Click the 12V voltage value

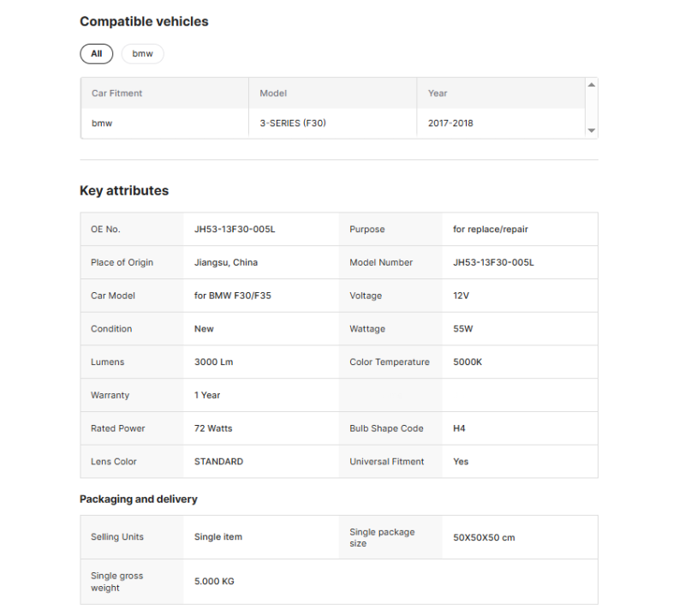pyautogui.click(x=461, y=296)
